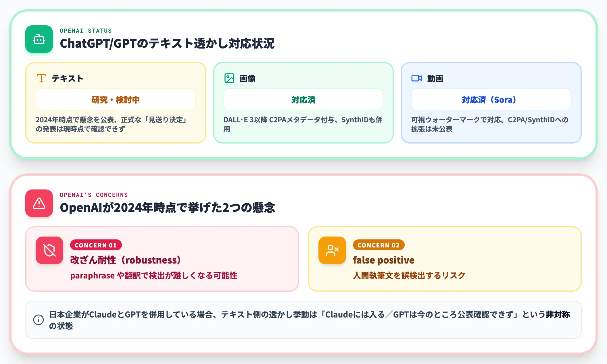Click the green robot icon for OpenAI Status
The height and width of the screenshot is (364, 607).
point(39,39)
